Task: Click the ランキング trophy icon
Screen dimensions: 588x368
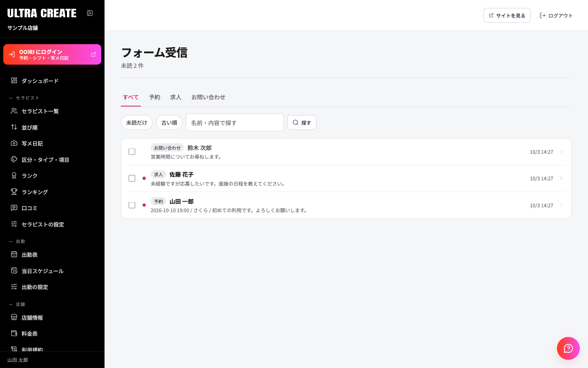Action: click(x=14, y=192)
